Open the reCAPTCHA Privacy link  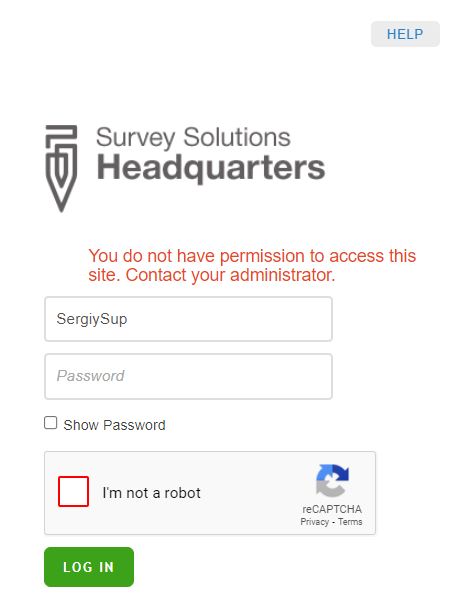(314, 522)
